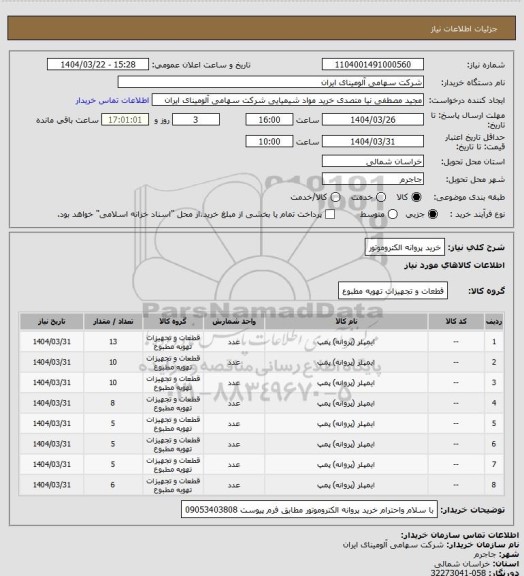
Task: Click item name ایمپلر (پروانه) پمپ in row 5
Action: [x=346, y=424]
